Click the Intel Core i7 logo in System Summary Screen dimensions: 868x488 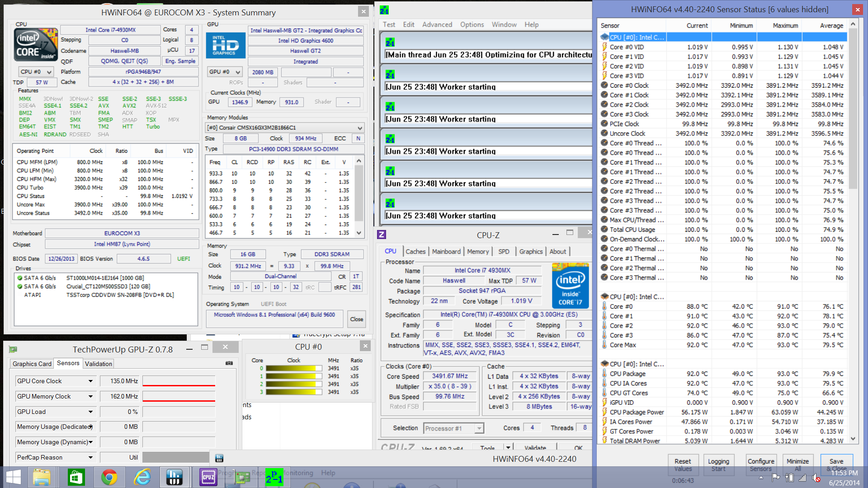(x=36, y=44)
